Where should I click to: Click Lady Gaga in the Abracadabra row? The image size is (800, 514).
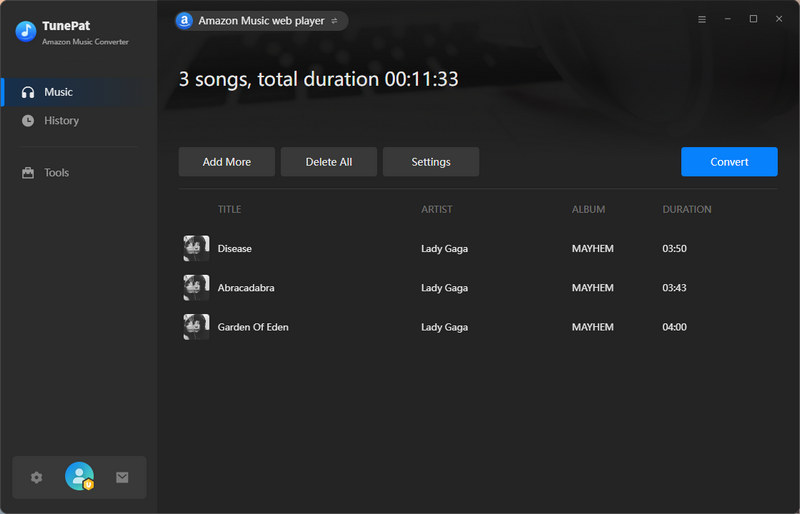point(444,288)
